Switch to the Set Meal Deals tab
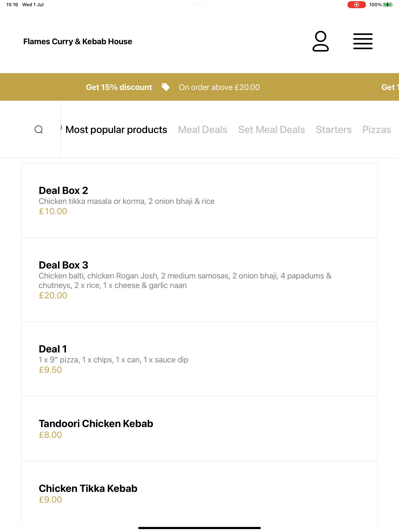This screenshot has height=532, width=399. tap(271, 130)
